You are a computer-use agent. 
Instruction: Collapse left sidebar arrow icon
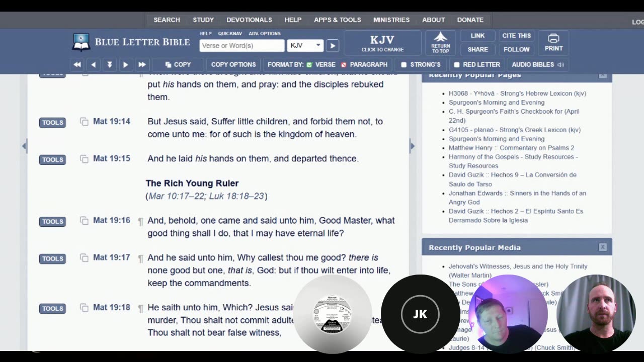pyautogui.click(x=24, y=146)
